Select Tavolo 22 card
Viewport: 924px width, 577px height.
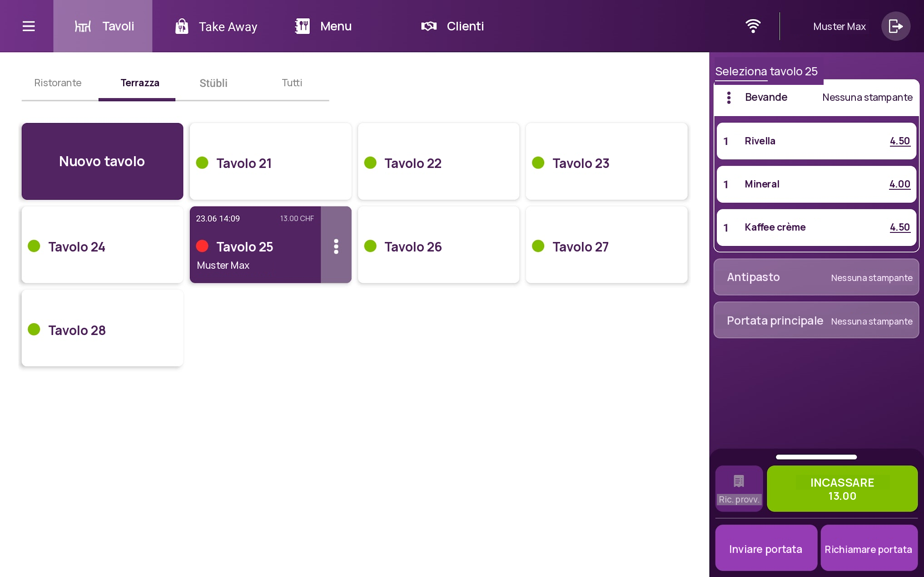tap(438, 161)
